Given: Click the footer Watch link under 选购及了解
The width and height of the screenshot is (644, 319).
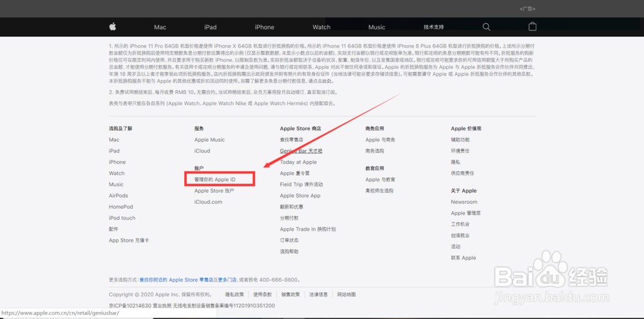Looking at the screenshot, I should 117,173.
